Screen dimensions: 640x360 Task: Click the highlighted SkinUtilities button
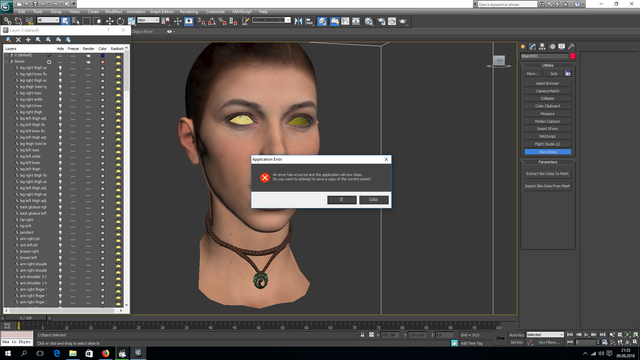(x=547, y=152)
